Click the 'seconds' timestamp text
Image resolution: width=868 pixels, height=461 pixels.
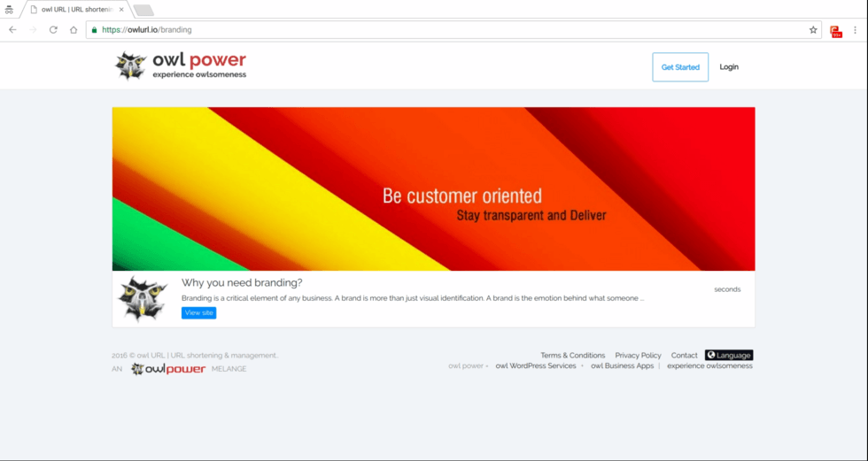click(x=727, y=289)
